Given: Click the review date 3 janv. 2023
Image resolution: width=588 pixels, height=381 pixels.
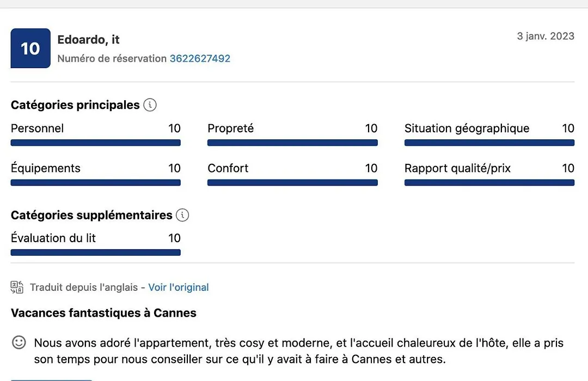Looking at the screenshot, I should tap(546, 36).
